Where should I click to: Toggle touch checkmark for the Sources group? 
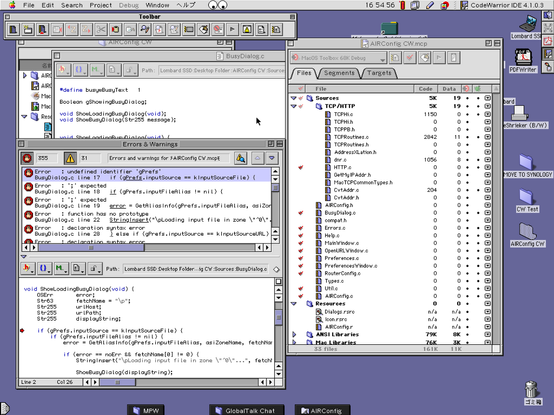click(x=301, y=98)
